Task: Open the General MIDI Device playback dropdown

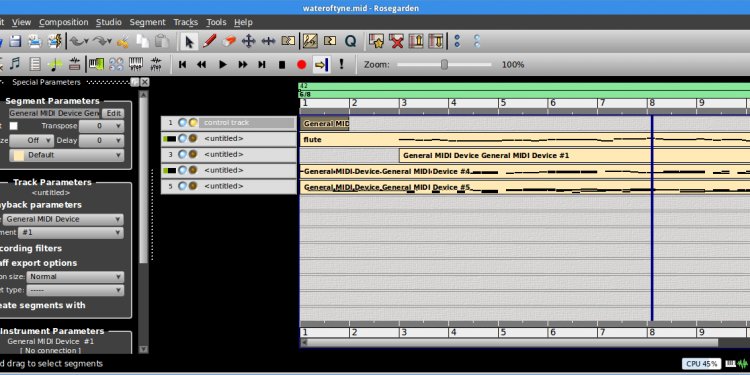Action: pos(63,220)
